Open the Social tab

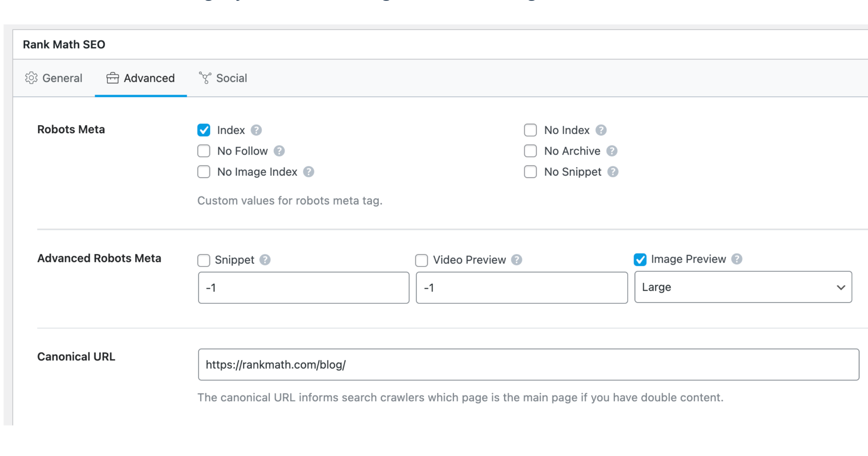223,78
